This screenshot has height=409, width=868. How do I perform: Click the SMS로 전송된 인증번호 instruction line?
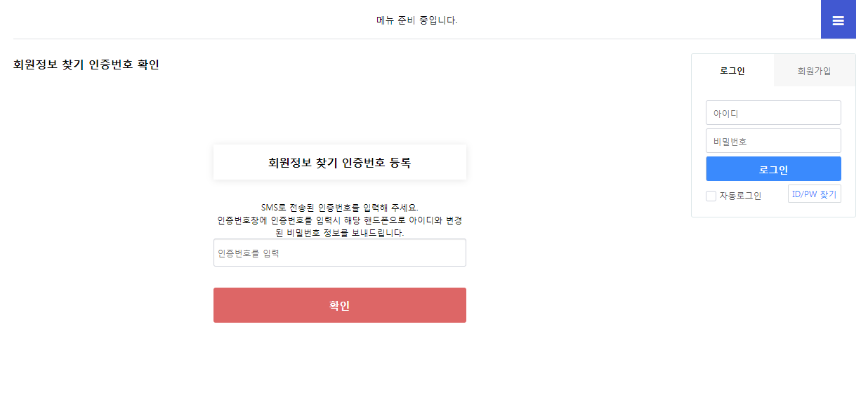(339, 208)
